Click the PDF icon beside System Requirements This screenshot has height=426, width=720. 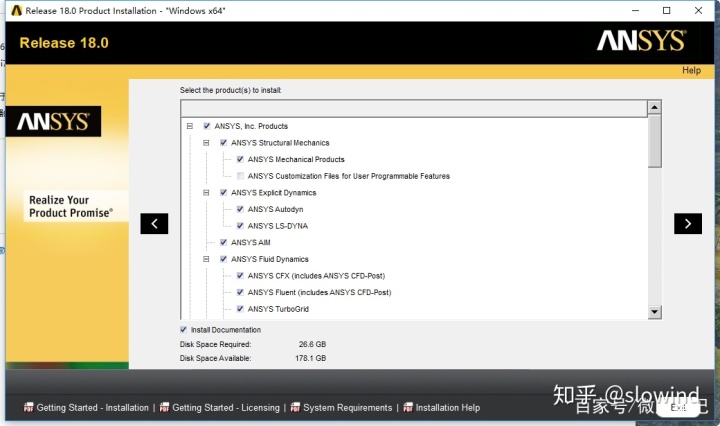[295, 407]
